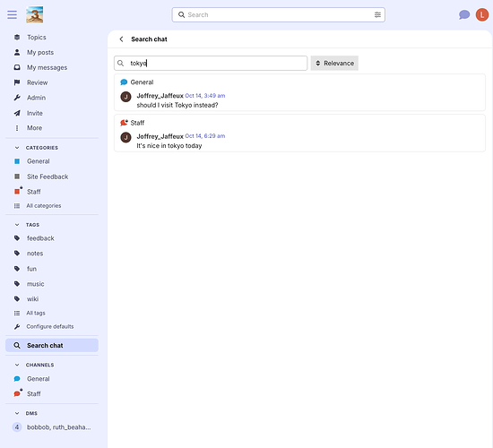Viewport: 493px width, 448px height.
Task: Click the My messages inbox icon
Action: tap(17, 67)
